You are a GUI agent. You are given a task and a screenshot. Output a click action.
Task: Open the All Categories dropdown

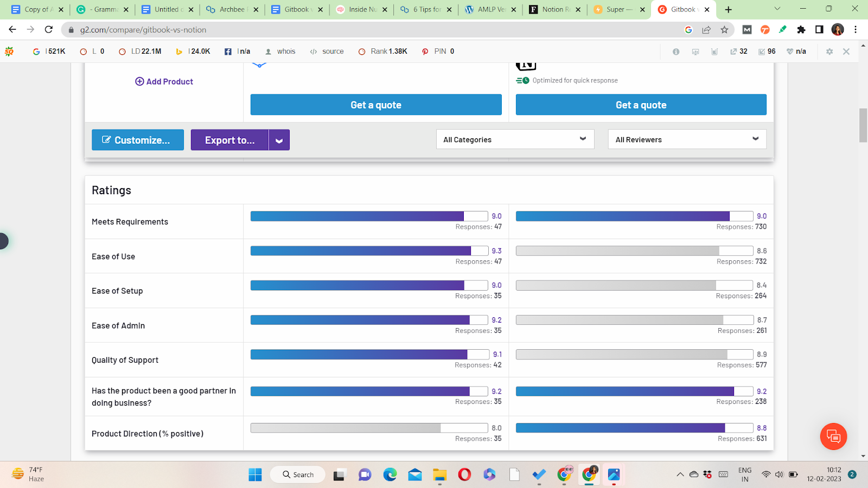point(514,139)
